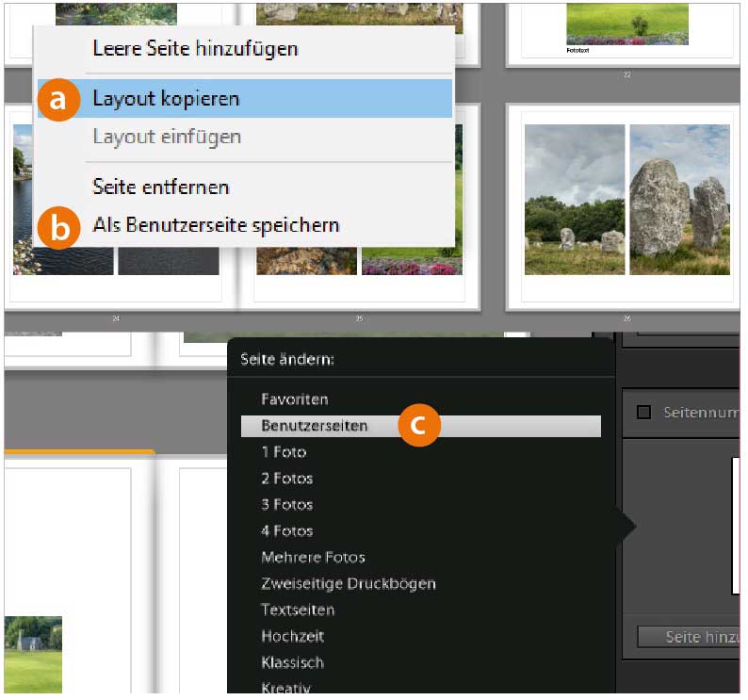
Task: Choose '2 Fotos' layout category
Action: (x=286, y=479)
